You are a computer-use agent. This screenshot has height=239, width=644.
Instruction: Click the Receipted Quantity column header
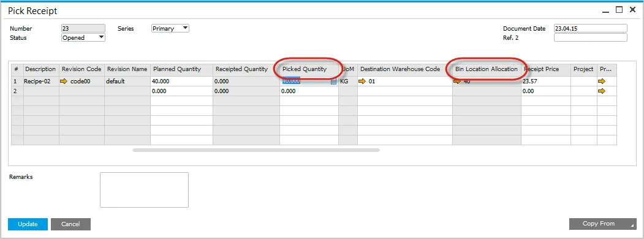click(x=246, y=69)
